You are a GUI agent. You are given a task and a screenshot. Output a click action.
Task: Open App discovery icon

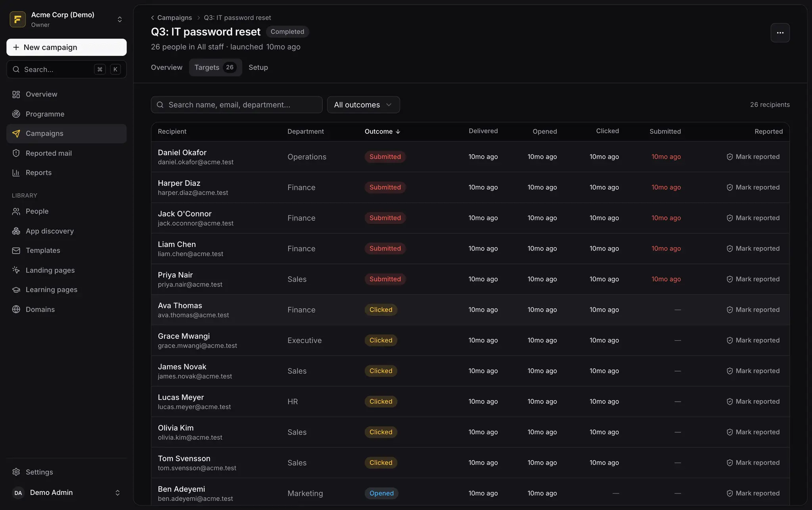(x=16, y=231)
